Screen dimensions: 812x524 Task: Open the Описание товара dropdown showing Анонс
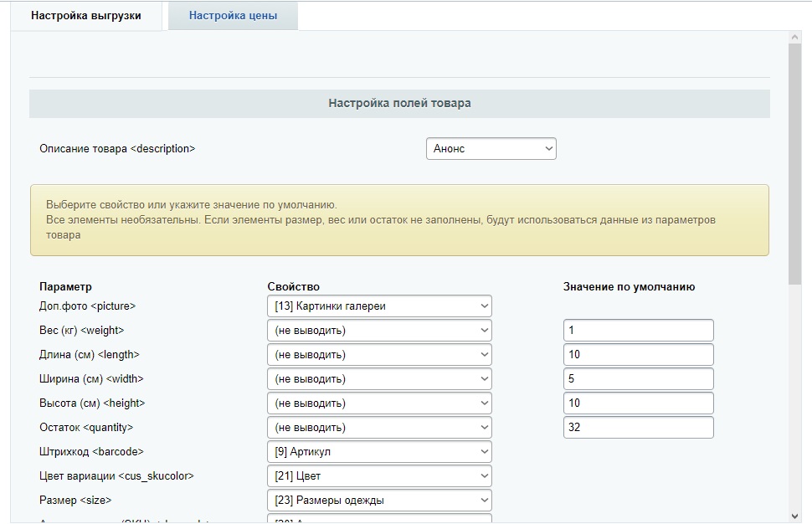[491, 148]
